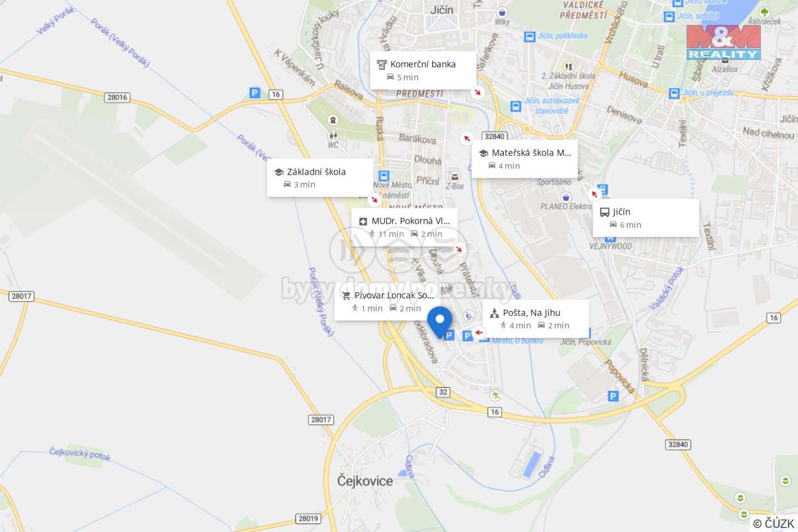Click the Z-Box parcel locker icon
The width and height of the screenshot is (798, 532).
point(454,176)
